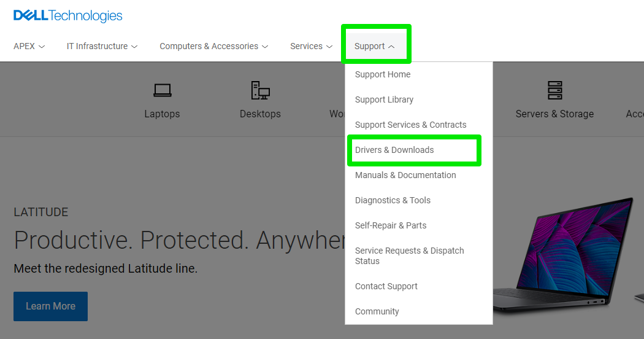Click the 'Meet the redesigned Latitude line.' text

coord(105,268)
